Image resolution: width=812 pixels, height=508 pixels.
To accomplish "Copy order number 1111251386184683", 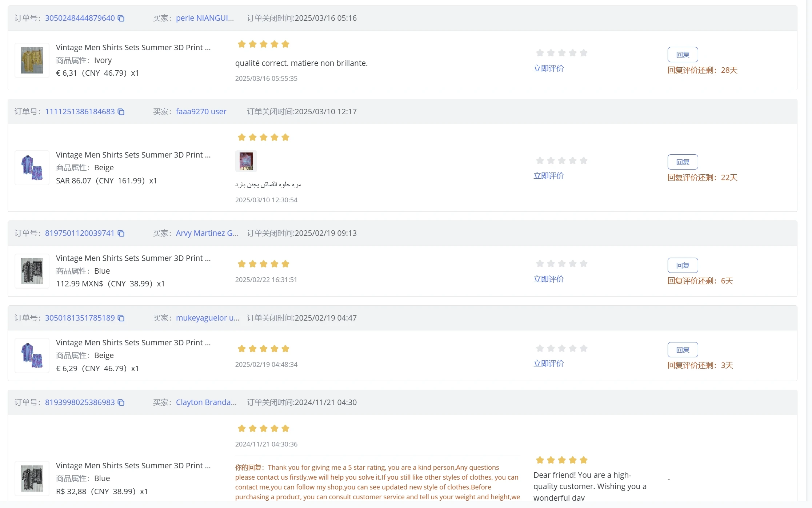I will point(121,112).
